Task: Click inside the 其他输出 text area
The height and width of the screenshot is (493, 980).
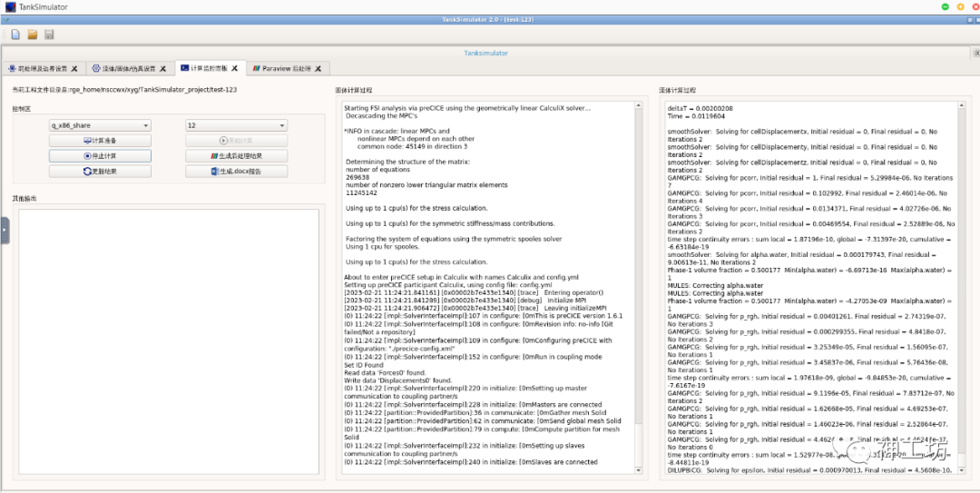Action: (x=169, y=340)
